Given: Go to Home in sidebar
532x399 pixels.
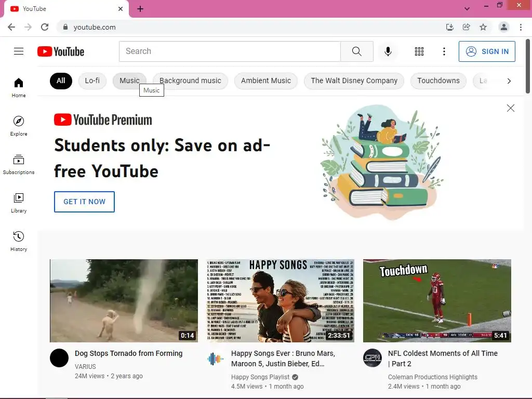Looking at the screenshot, I should click(19, 87).
